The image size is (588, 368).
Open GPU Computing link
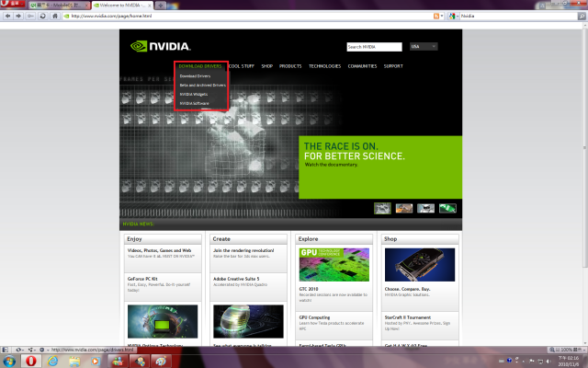tap(314, 317)
